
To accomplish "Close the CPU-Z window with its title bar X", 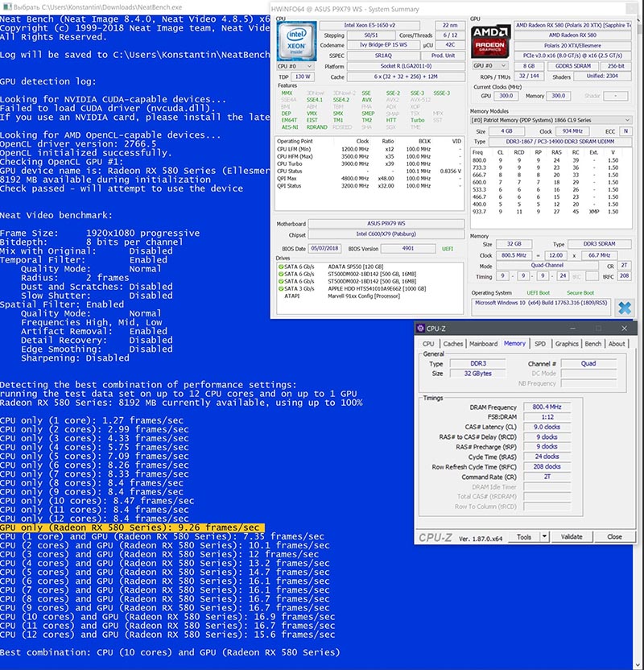I will [625, 329].
